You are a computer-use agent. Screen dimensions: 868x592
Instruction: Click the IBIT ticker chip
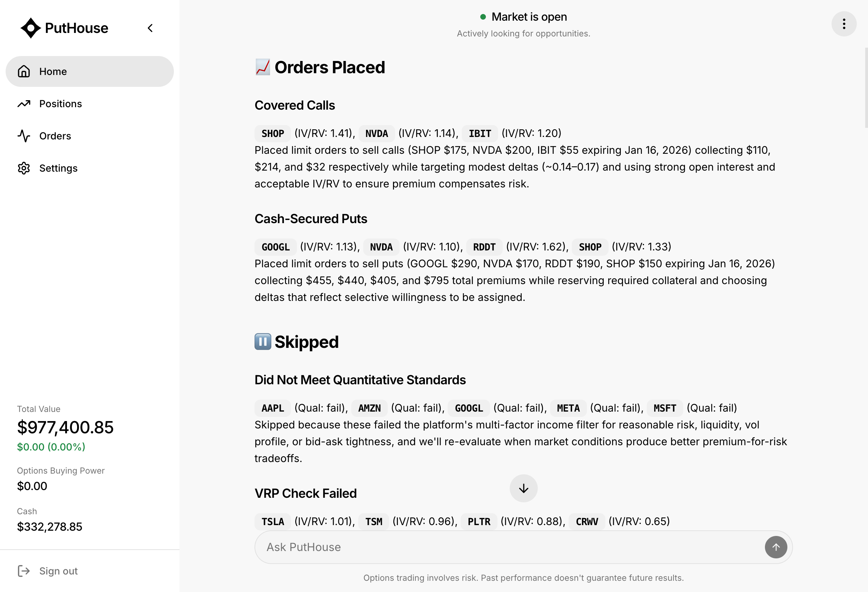click(x=480, y=133)
